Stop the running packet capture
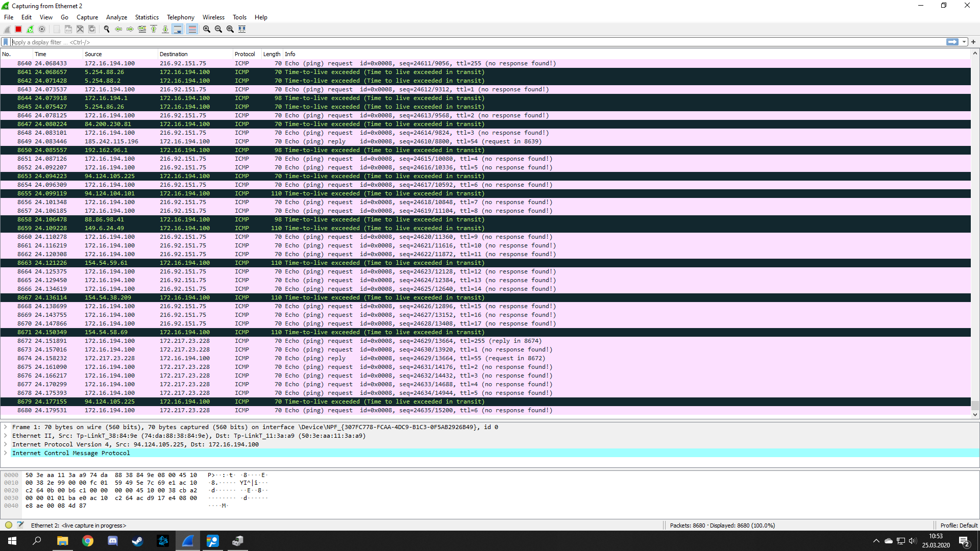980x551 pixels. 18,29
